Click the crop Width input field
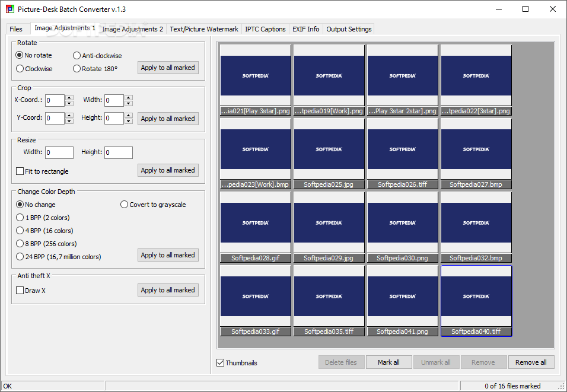The width and height of the screenshot is (567, 392). pyautogui.click(x=114, y=100)
